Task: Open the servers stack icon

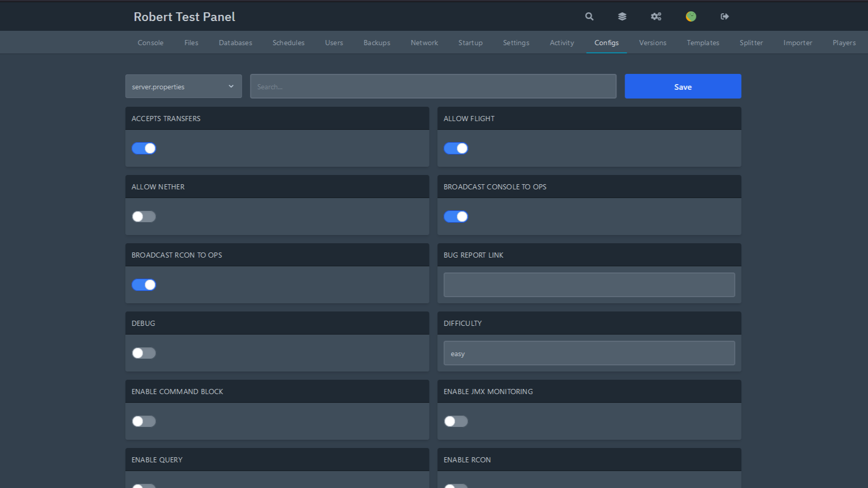Action: pyautogui.click(x=622, y=16)
